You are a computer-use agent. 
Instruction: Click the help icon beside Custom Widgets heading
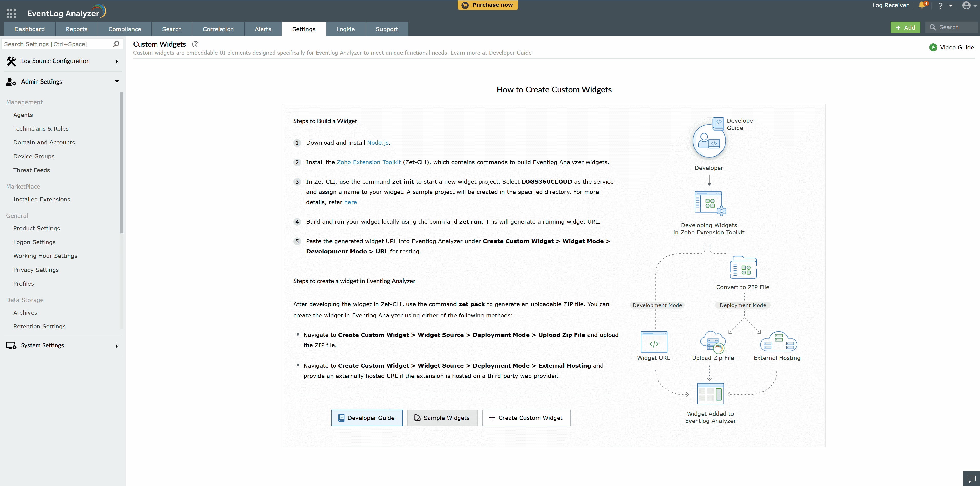point(195,44)
